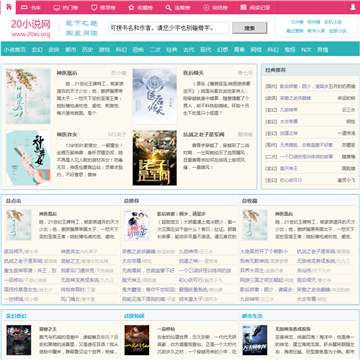This screenshot has width=360, height=360.
Task: Select the 网络 category tab
Action: click(x=256, y=50)
